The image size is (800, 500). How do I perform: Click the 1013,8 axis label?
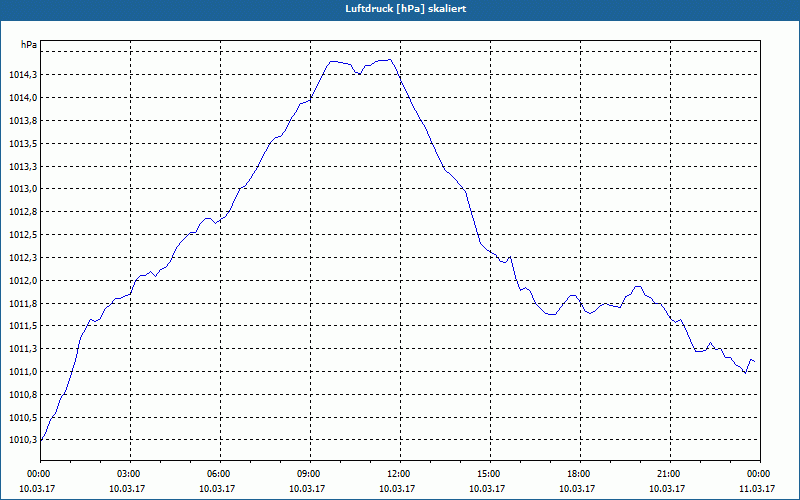[x=23, y=121]
